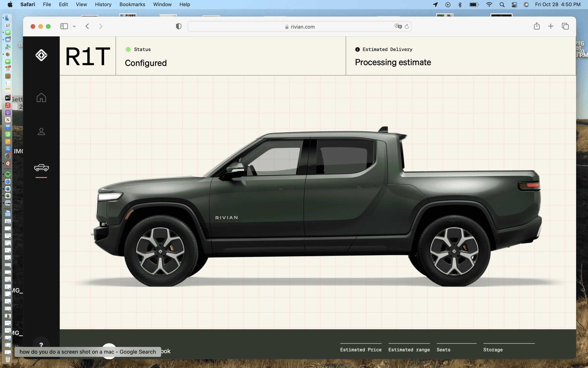
Task: Open the Apple menu
Action: click(x=10, y=4)
